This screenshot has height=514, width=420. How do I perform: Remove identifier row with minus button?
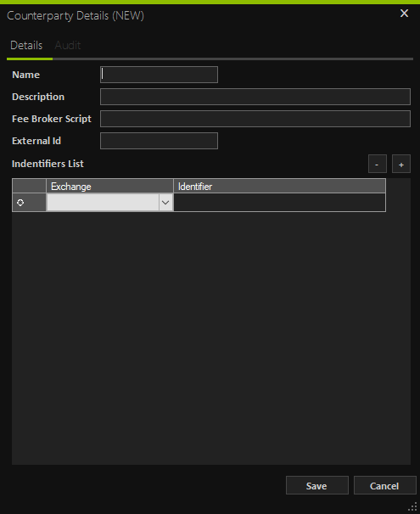pyautogui.click(x=378, y=164)
